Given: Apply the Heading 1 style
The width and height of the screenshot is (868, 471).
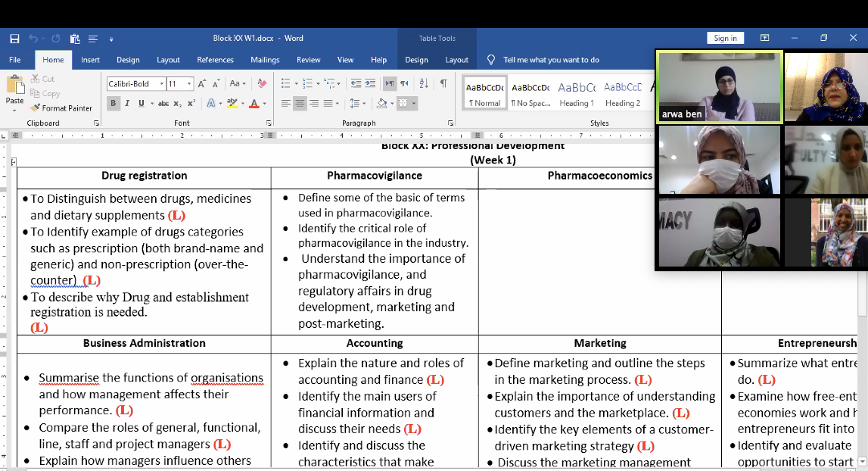Looking at the screenshot, I should (x=577, y=94).
